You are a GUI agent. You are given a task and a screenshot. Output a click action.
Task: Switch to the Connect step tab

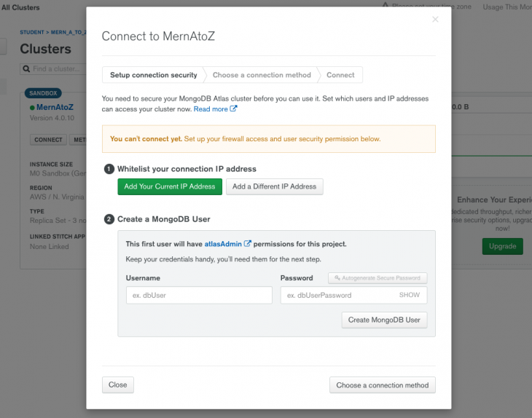[340, 75]
